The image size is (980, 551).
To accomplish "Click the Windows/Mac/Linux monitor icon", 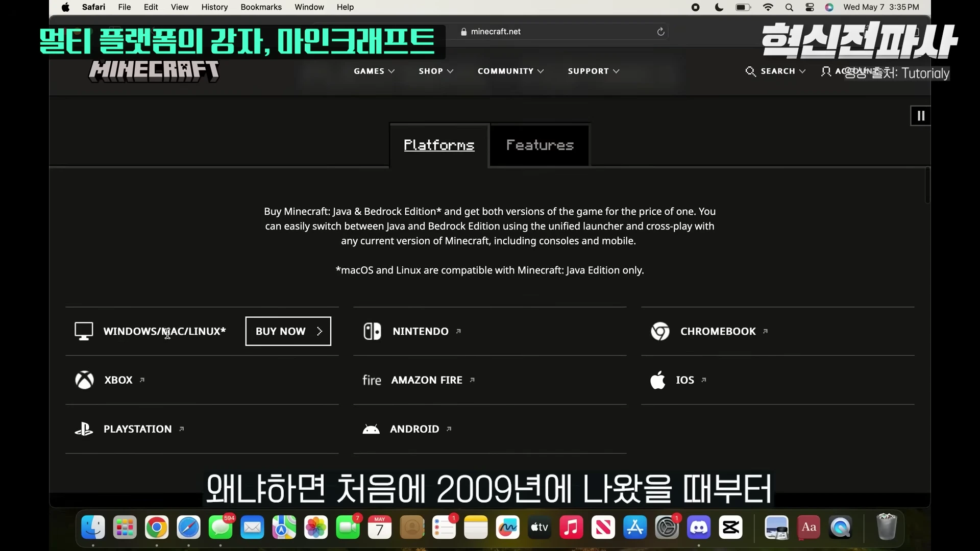I will (84, 331).
